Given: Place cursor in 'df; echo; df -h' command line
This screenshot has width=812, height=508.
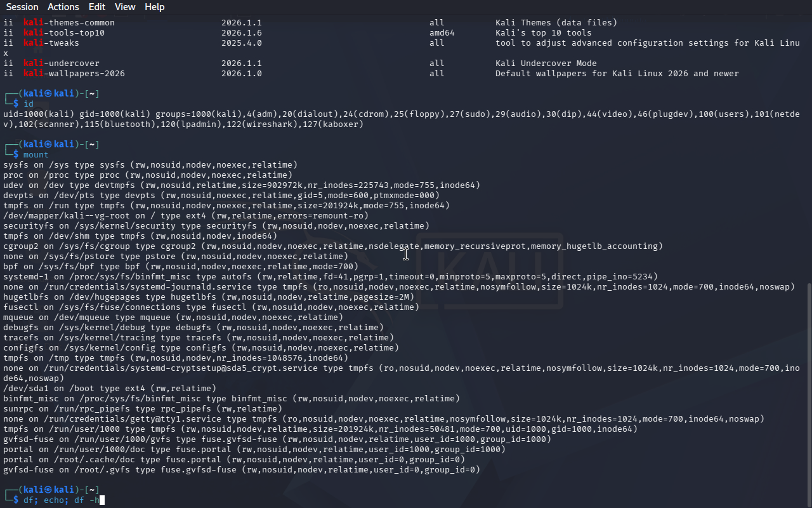Looking at the screenshot, I should coord(61,500).
